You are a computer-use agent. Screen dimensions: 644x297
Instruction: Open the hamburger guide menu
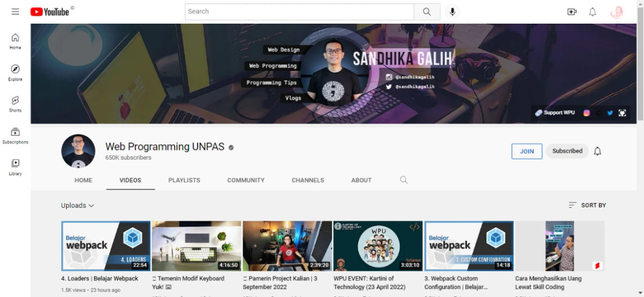[x=15, y=12]
